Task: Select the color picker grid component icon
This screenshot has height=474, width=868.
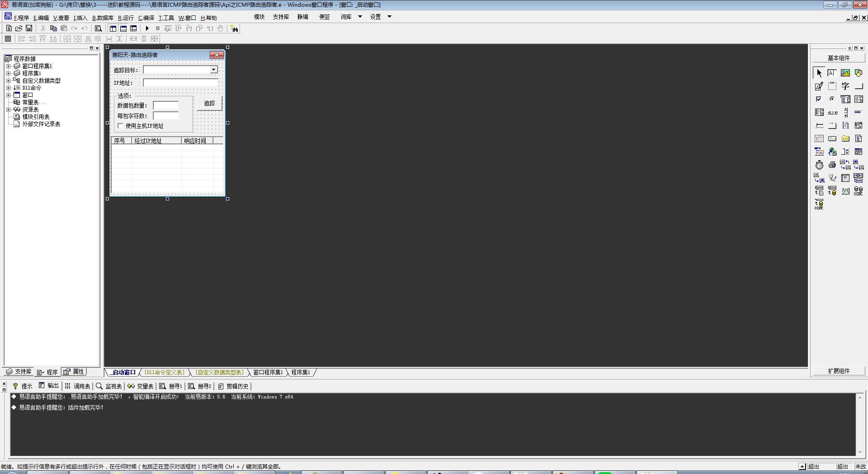Action: pos(819,152)
